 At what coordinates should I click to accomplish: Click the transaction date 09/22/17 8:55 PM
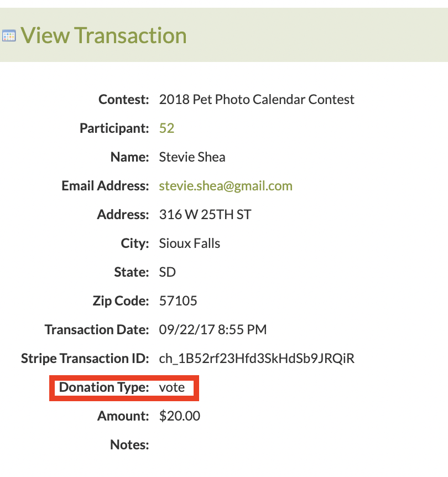[x=213, y=329]
